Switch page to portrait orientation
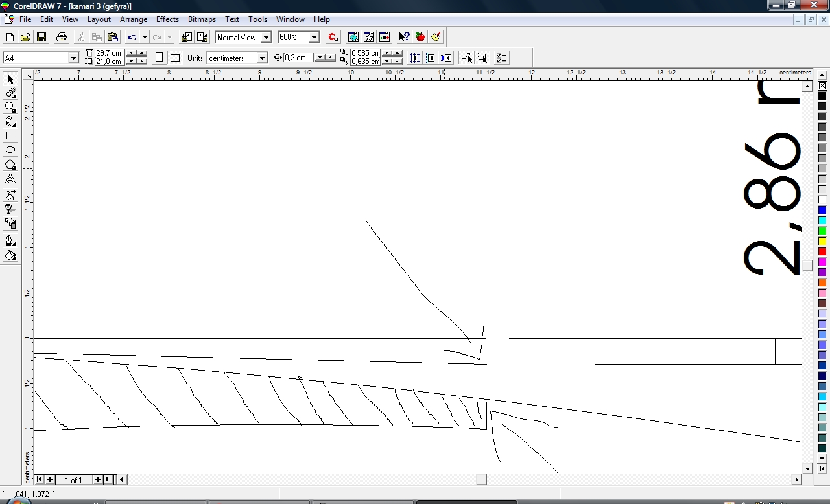This screenshot has width=830, height=504. [x=160, y=58]
